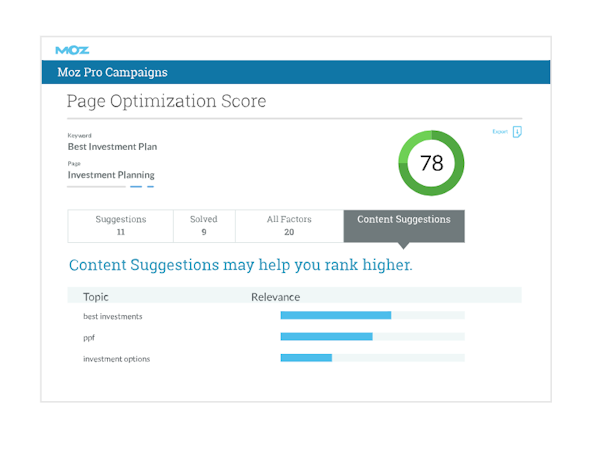Click the Topic column header
The height and width of the screenshot is (460, 600).
pyautogui.click(x=96, y=297)
